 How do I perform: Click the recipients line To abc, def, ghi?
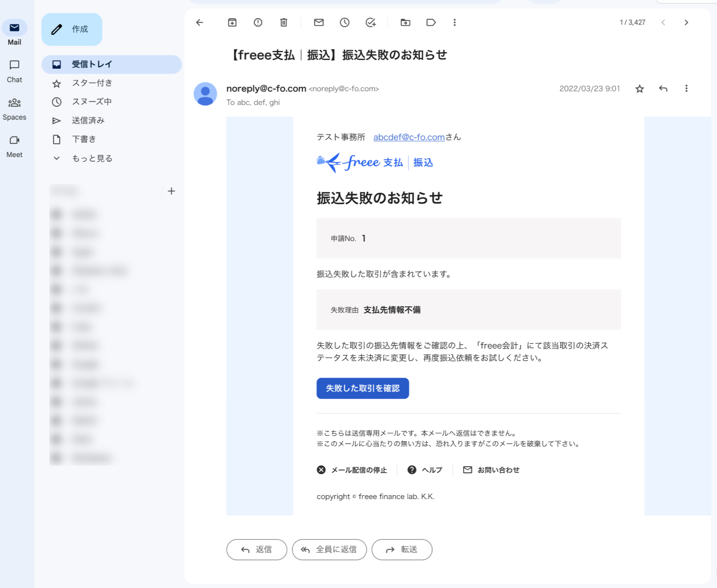pyautogui.click(x=253, y=103)
